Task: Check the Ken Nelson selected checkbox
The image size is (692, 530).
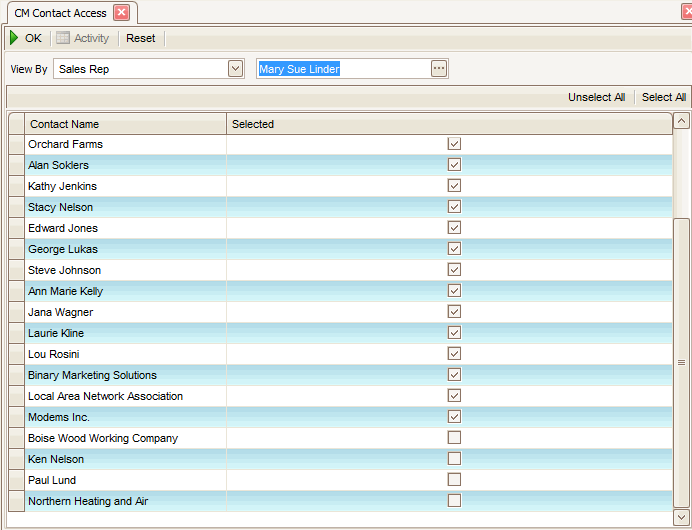Action: pos(454,459)
